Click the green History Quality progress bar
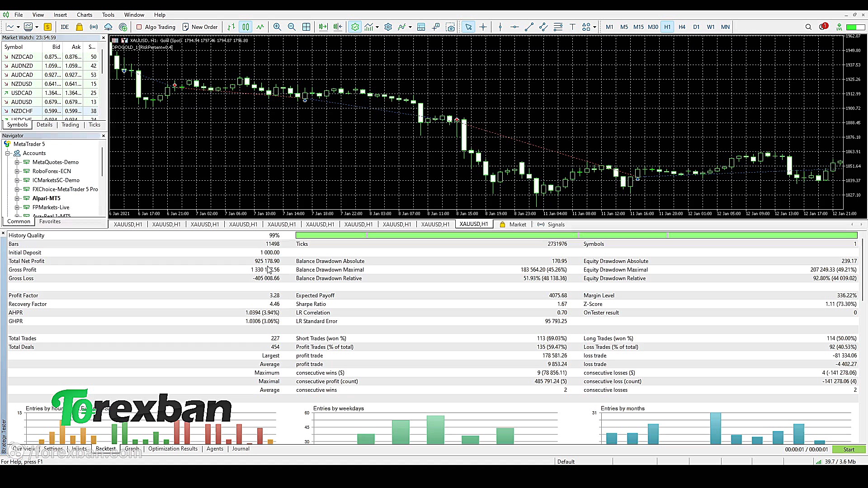The width and height of the screenshot is (868, 488). tap(576, 235)
